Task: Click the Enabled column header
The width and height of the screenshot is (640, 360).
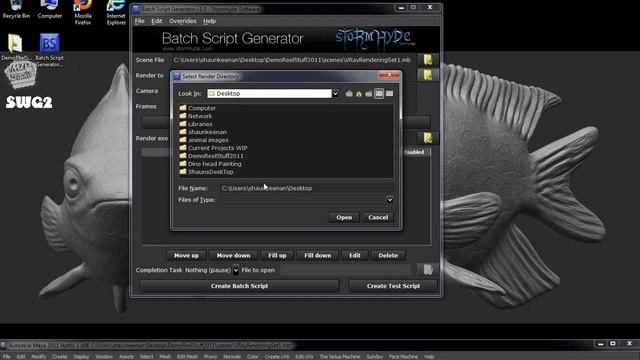Action: point(415,152)
